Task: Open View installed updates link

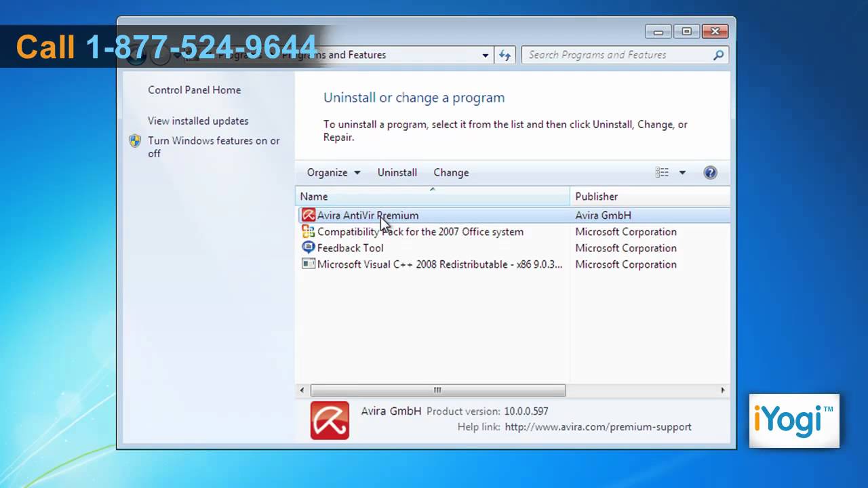Action: (198, 121)
